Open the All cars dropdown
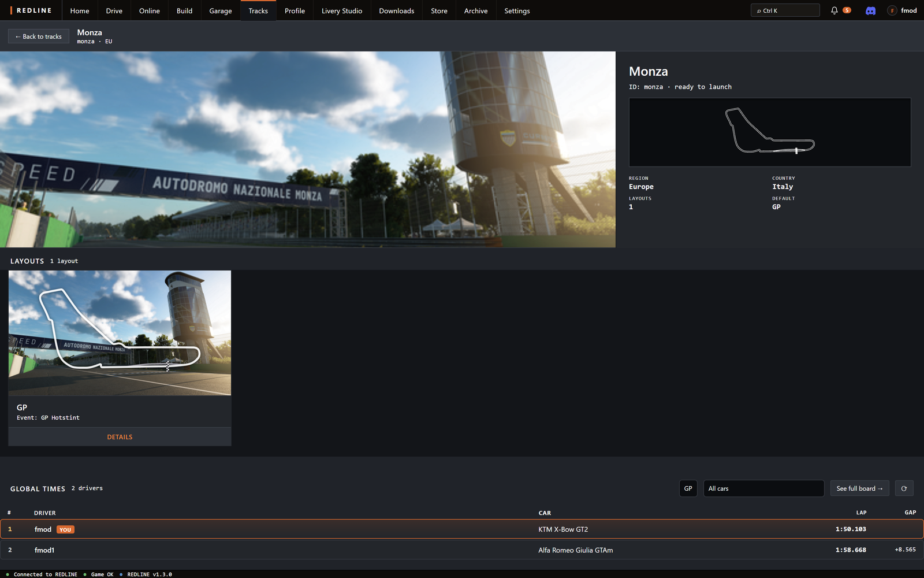Viewport: 924px width, 578px height. tap(763, 488)
